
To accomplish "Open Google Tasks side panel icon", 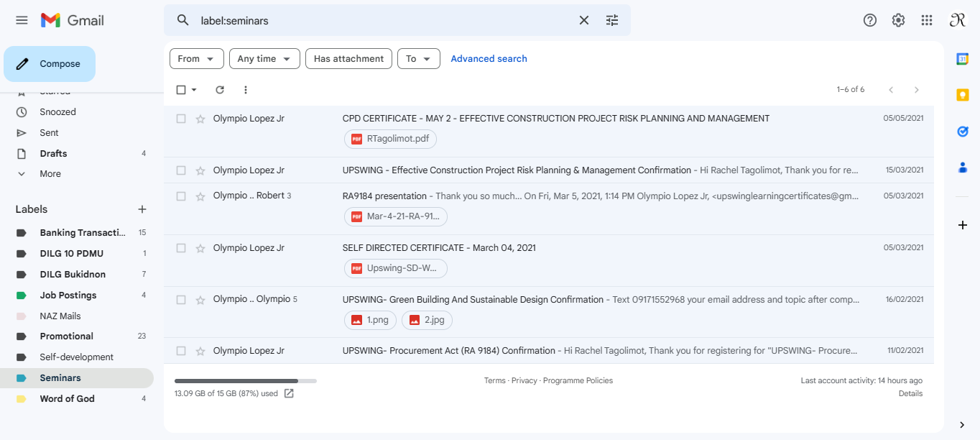I will click(963, 132).
